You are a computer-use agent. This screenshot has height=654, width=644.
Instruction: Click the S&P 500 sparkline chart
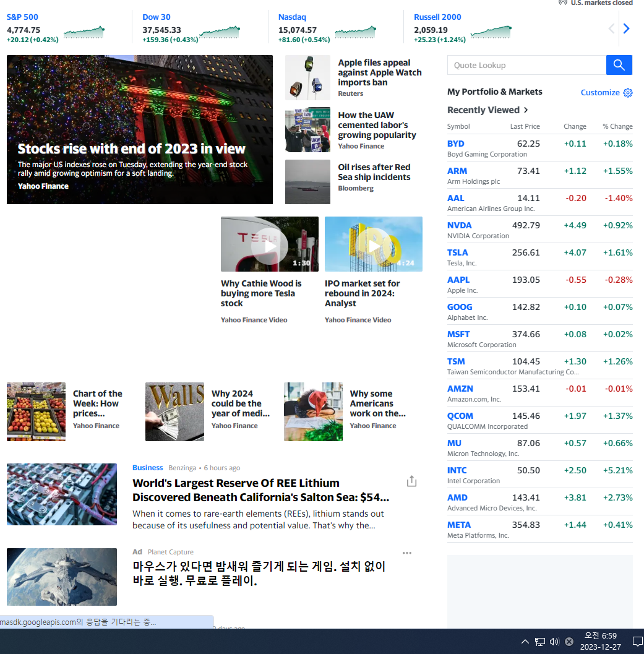pyautogui.click(x=84, y=32)
